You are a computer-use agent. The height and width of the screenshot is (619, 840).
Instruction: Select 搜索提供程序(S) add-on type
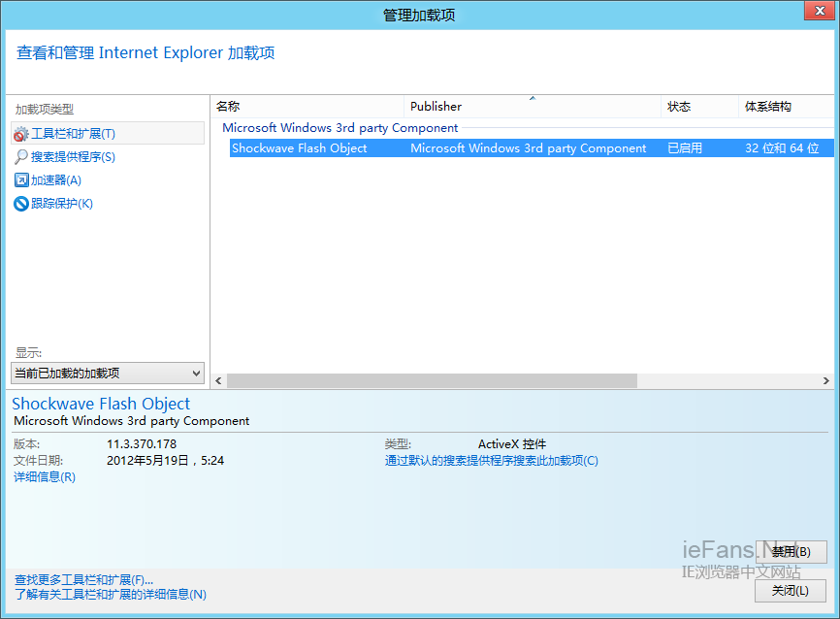point(73,157)
